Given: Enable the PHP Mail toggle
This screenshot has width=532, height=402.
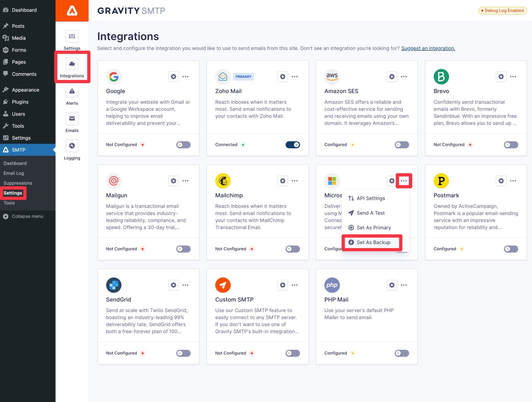Looking at the screenshot, I should [402, 353].
